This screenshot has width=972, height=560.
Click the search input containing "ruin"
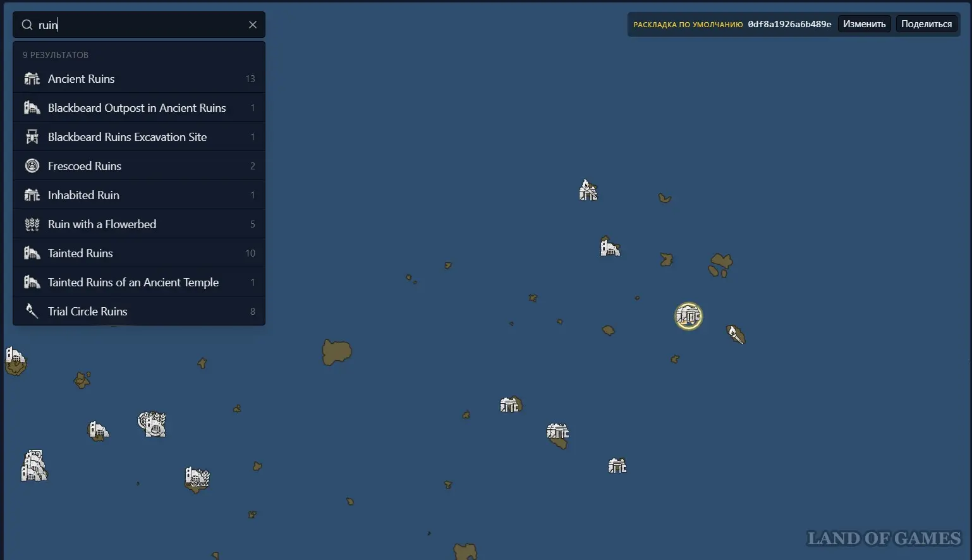click(139, 25)
